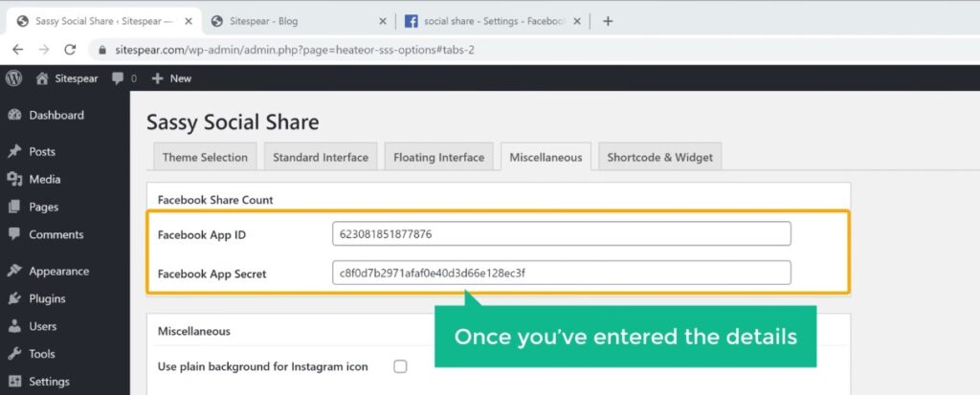Open Appearance menu in sidebar
Viewport: 980px width, 395px height.
(56, 271)
